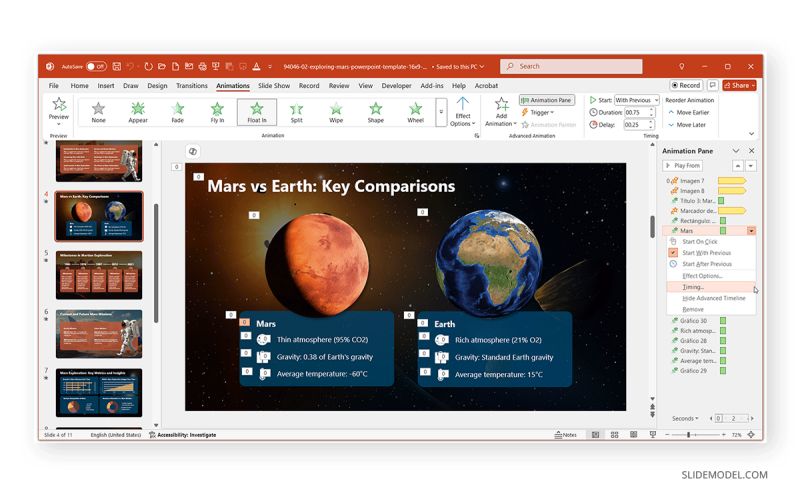
Task: Click Move Later in Reorder Animation
Action: click(687, 125)
